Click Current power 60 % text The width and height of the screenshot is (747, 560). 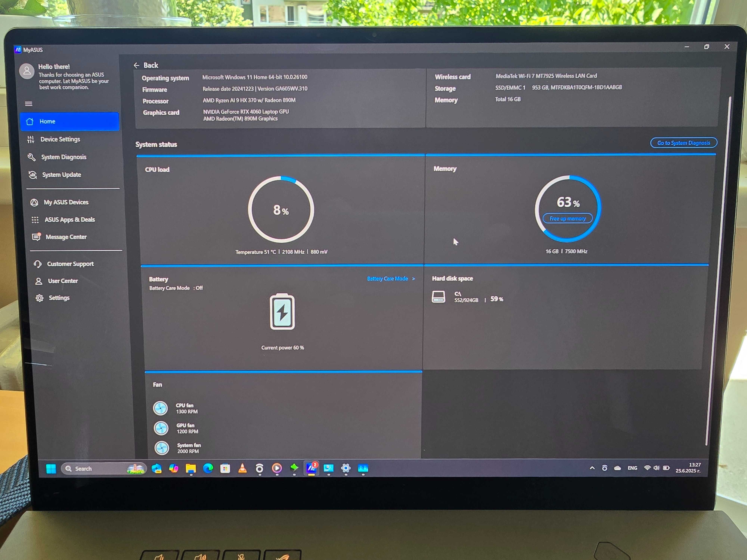(x=283, y=348)
